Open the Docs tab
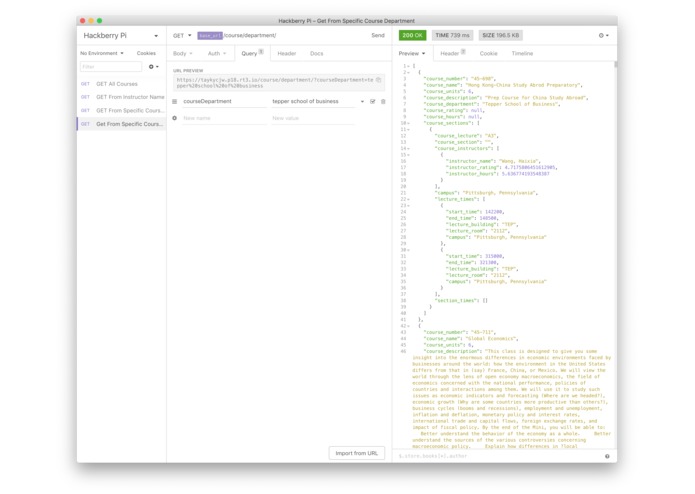 pyautogui.click(x=316, y=54)
